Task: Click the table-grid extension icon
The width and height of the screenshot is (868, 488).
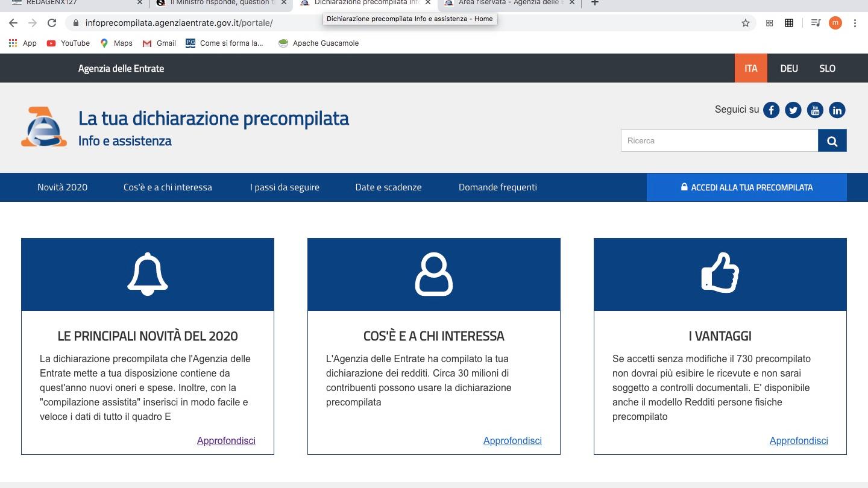Action: point(788,23)
